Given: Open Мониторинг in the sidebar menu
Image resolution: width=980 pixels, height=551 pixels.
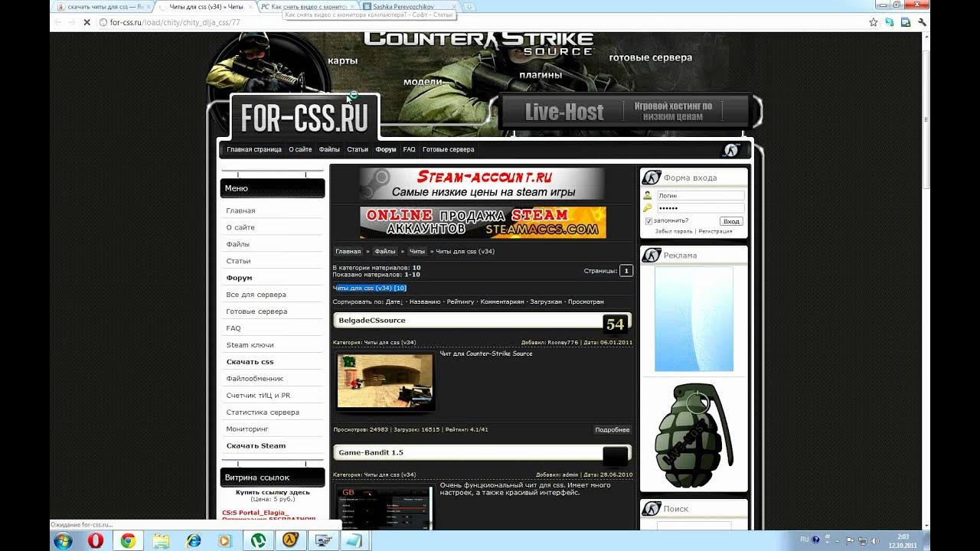Looking at the screenshot, I should (x=247, y=429).
